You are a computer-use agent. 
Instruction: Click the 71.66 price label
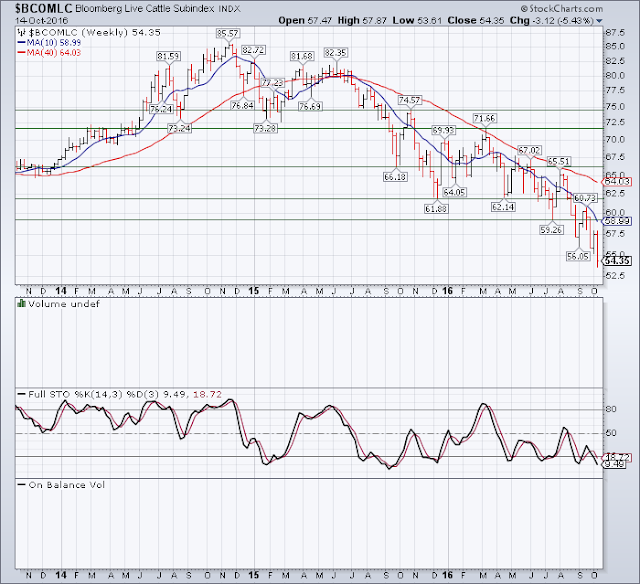pos(484,118)
